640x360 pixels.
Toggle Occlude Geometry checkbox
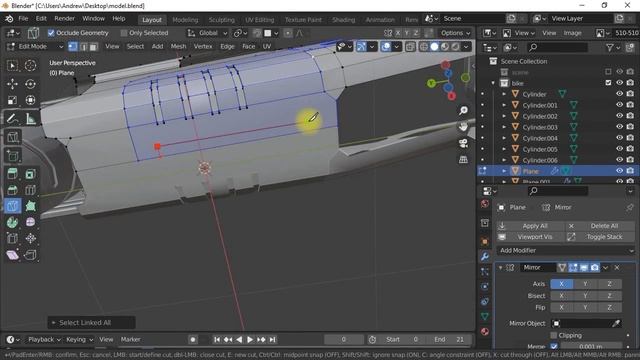51,33
